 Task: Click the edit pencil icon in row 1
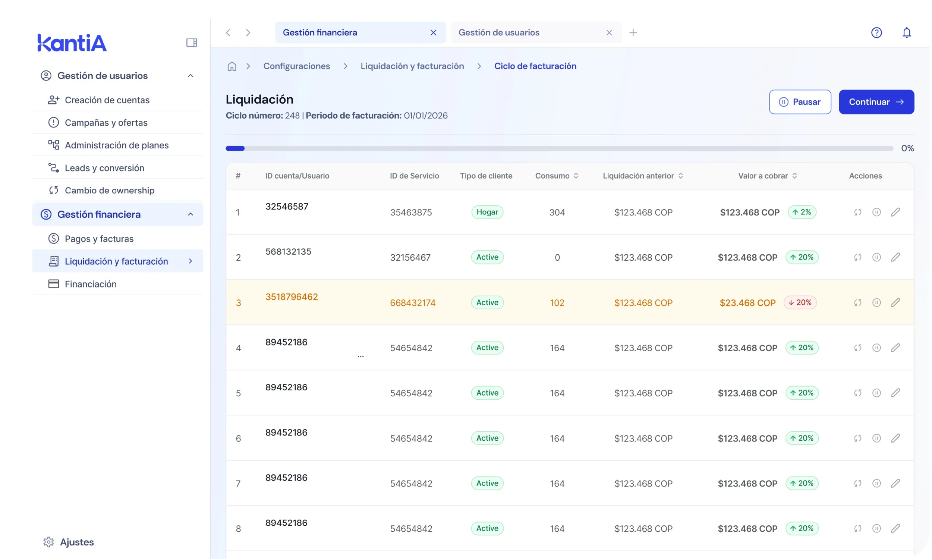(895, 212)
